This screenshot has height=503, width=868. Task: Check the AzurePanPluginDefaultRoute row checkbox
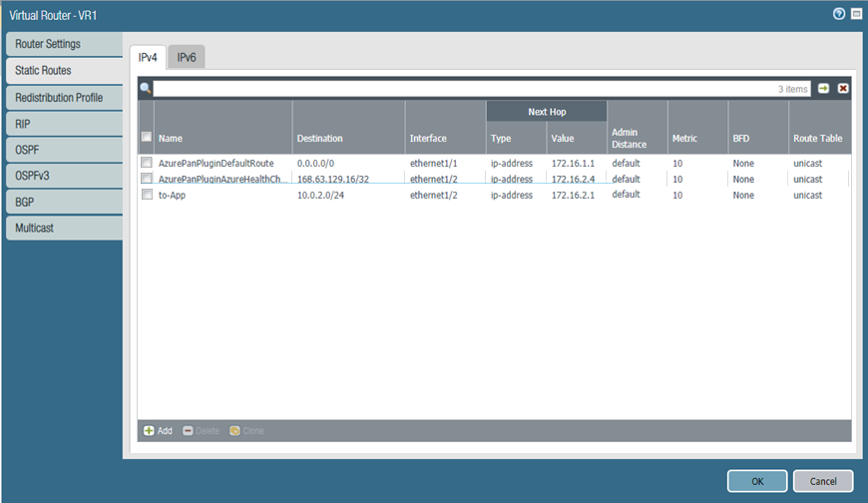tap(147, 163)
